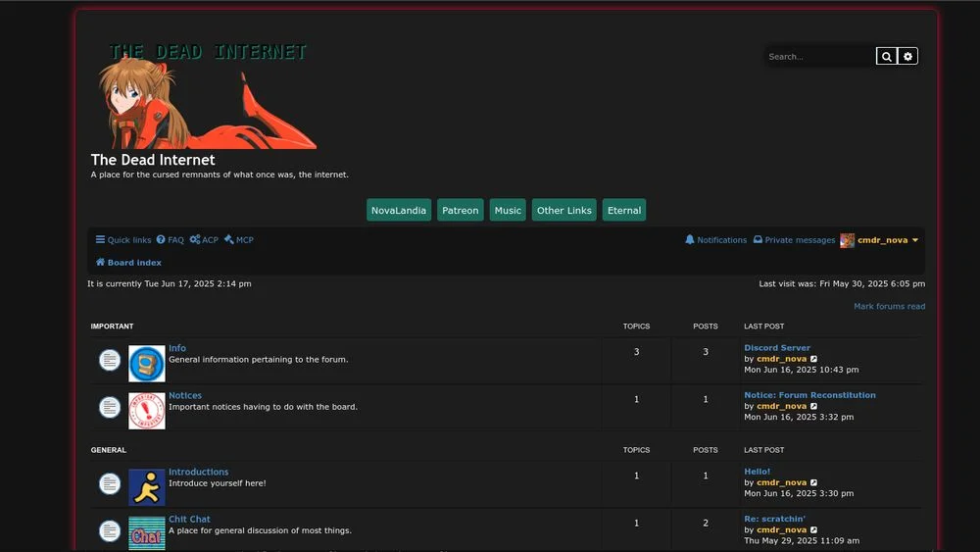Open the Notifications bell
This screenshot has width=980, height=552.
point(715,240)
